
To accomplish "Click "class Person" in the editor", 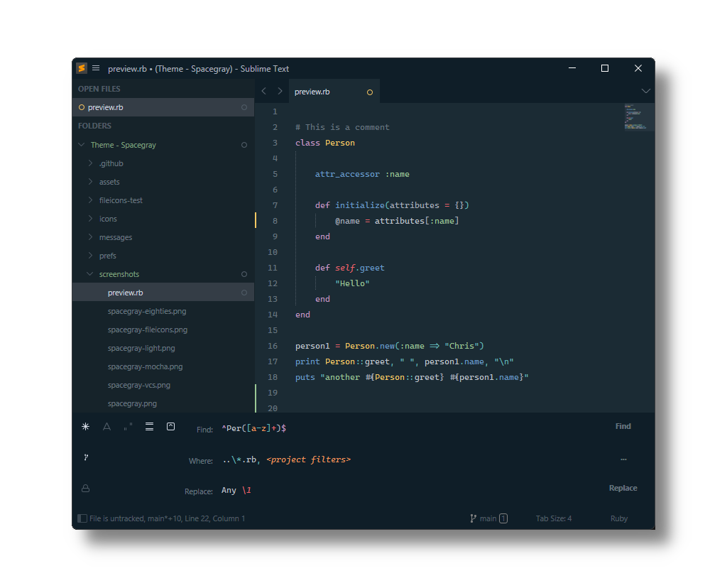I will point(325,143).
